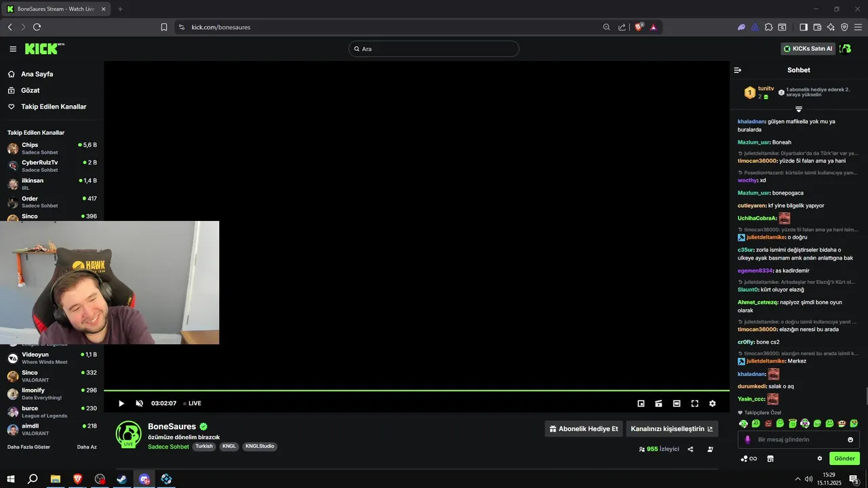
Task: Toggle the browser sidebar panel
Action: pyautogui.click(x=804, y=27)
